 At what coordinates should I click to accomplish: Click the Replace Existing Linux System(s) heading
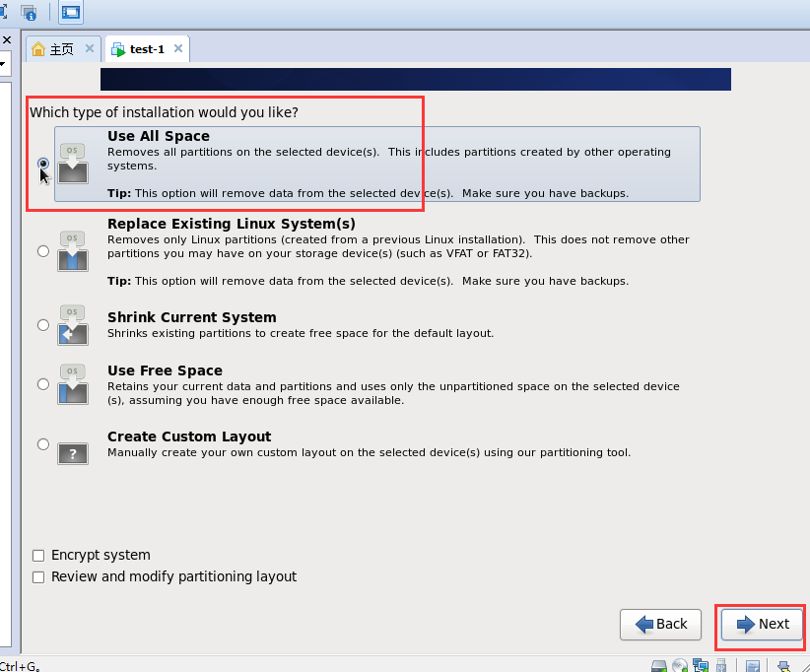point(232,224)
